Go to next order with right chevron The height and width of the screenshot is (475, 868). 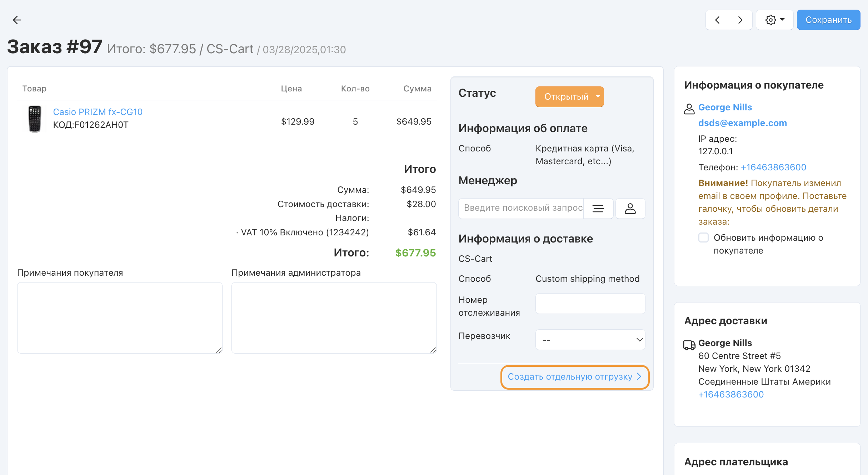(740, 20)
